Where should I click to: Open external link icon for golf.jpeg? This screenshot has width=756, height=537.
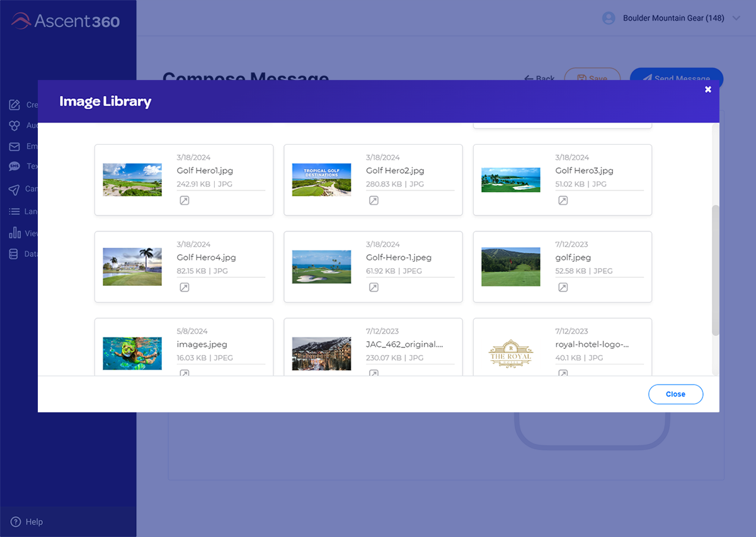click(563, 288)
